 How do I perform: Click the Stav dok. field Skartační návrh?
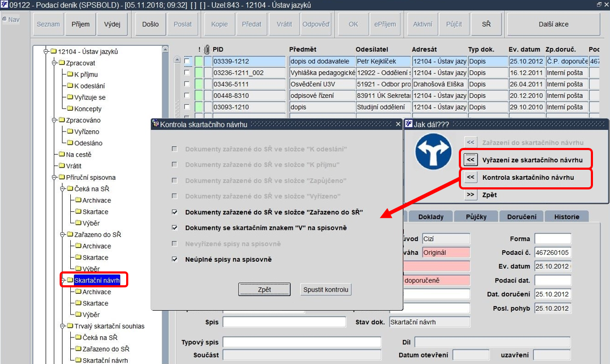pyautogui.click(x=430, y=322)
